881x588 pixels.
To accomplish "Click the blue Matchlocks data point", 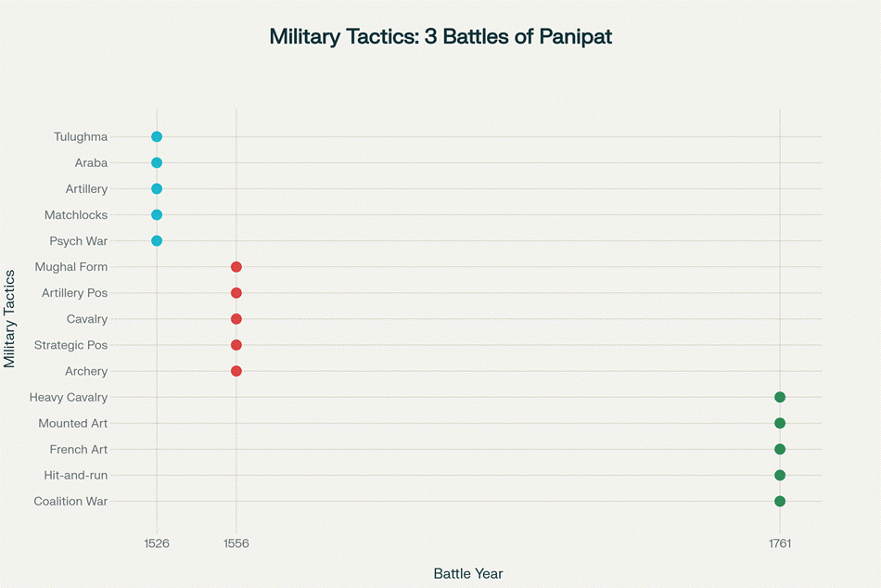I will click(157, 215).
